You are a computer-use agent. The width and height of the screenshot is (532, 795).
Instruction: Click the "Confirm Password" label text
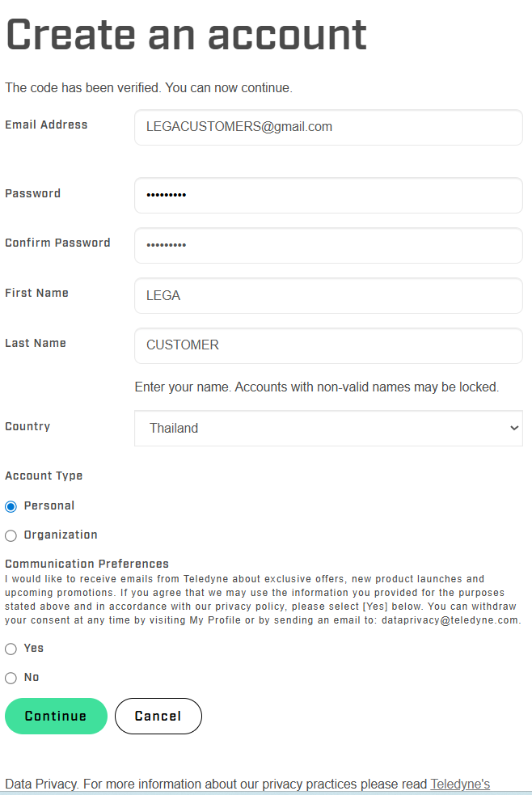tap(57, 243)
